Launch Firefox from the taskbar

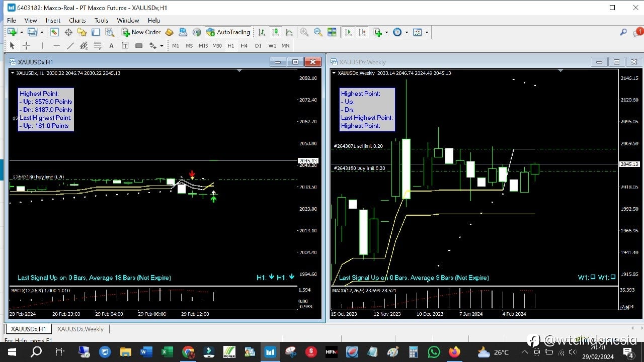pyautogui.click(x=454, y=352)
